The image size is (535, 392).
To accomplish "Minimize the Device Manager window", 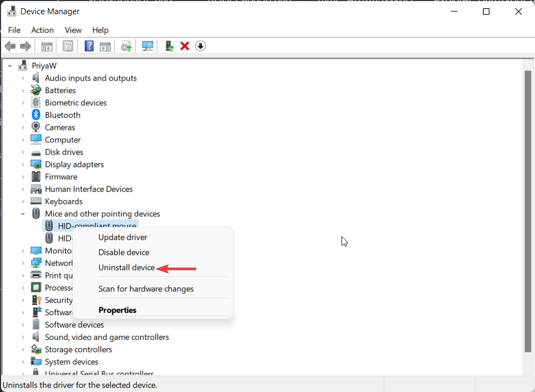I will [454, 12].
